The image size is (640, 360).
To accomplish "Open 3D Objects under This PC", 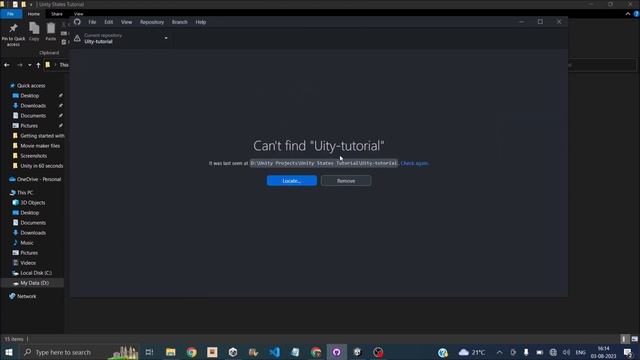I will (33, 203).
